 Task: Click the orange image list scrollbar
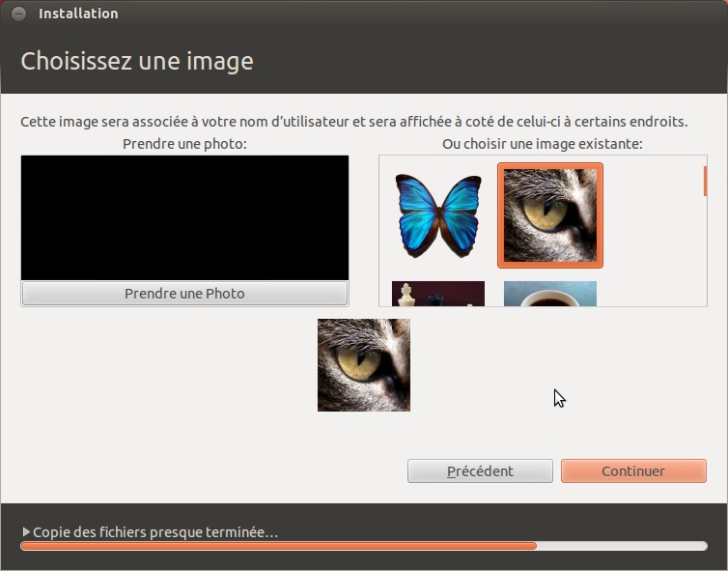(x=705, y=182)
